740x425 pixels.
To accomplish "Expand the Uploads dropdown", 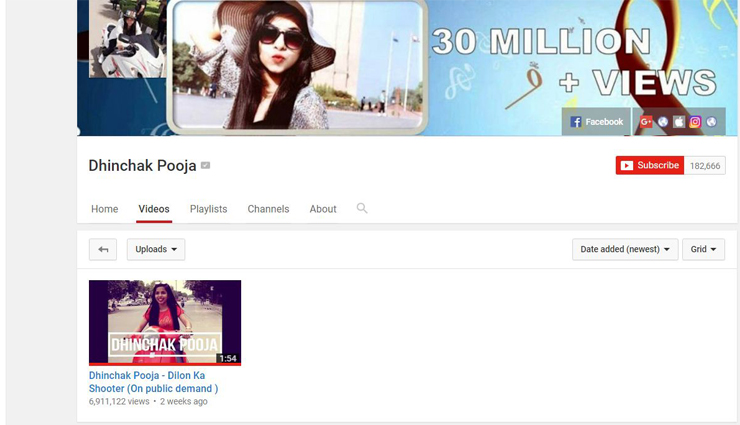I will point(156,249).
